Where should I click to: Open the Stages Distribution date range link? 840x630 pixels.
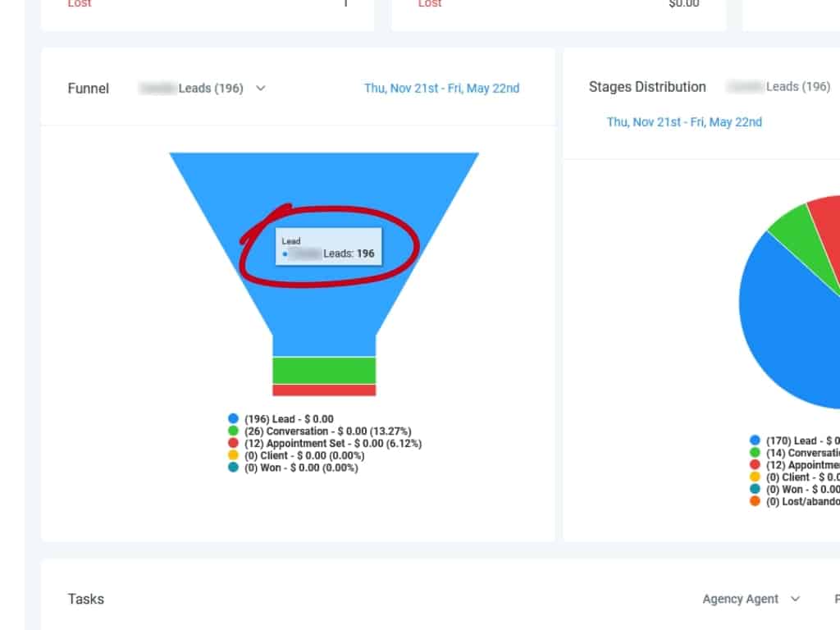(x=684, y=122)
